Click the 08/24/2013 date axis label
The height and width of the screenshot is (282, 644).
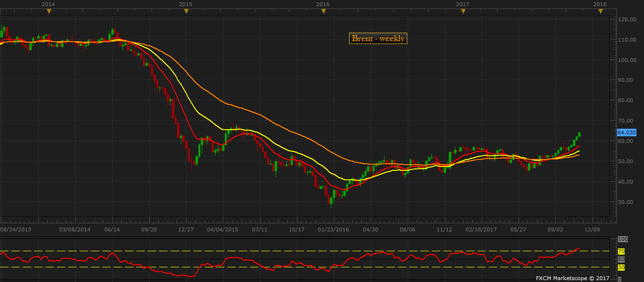(16, 229)
